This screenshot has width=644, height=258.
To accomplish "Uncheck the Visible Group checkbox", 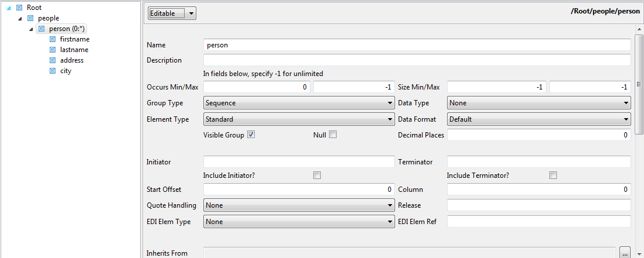I will pos(251,135).
